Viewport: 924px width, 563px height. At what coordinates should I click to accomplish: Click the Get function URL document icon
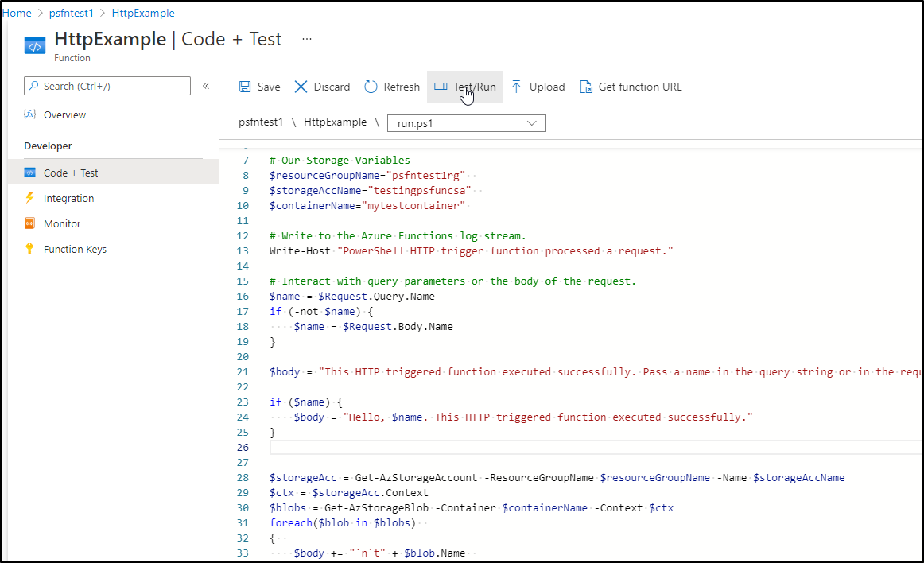point(586,87)
